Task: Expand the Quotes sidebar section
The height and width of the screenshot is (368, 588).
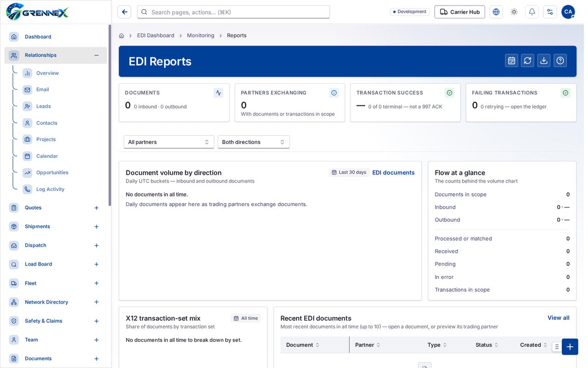Action: coord(96,208)
